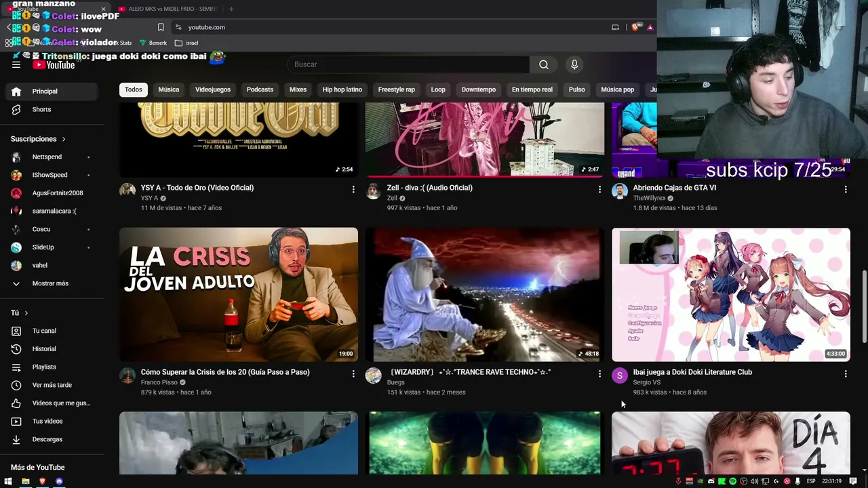
Task: Open the YouTube hamburger guide menu
Action: click(16, 64)
